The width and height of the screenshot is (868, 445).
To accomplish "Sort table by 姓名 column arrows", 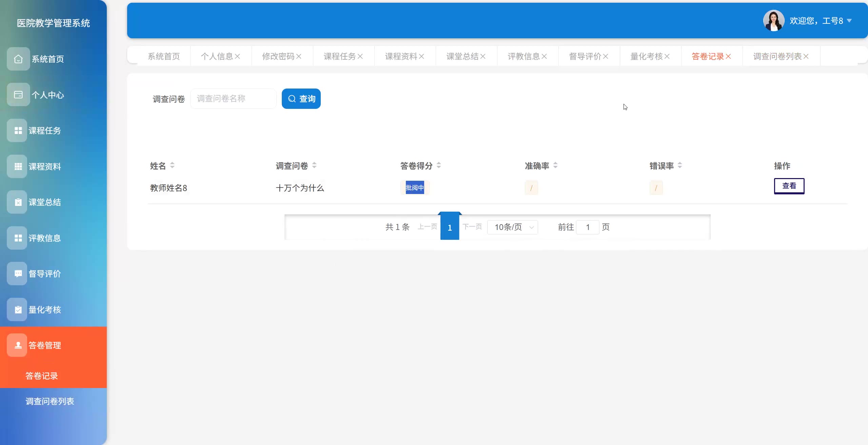I will click(172, 166).
